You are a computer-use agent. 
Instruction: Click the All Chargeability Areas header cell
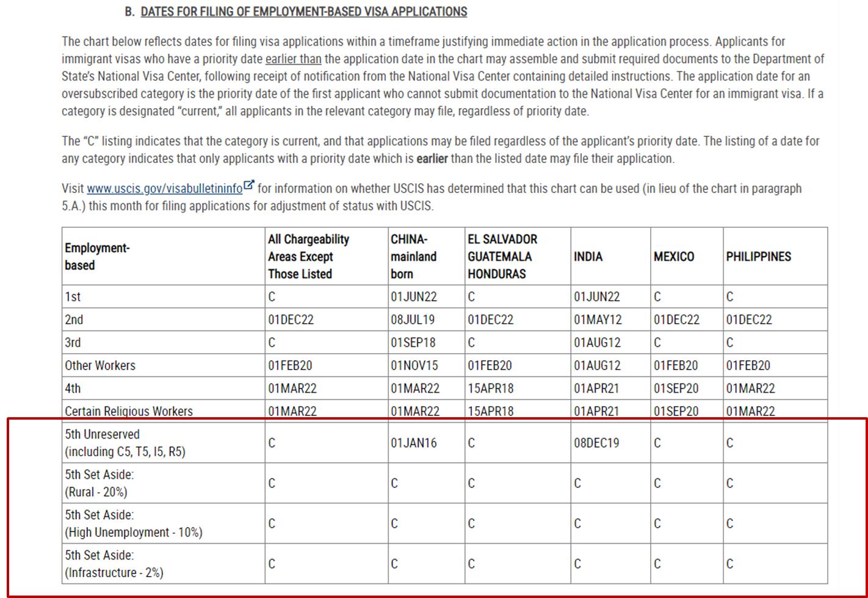pyautogui.click(x=308, y=257)
